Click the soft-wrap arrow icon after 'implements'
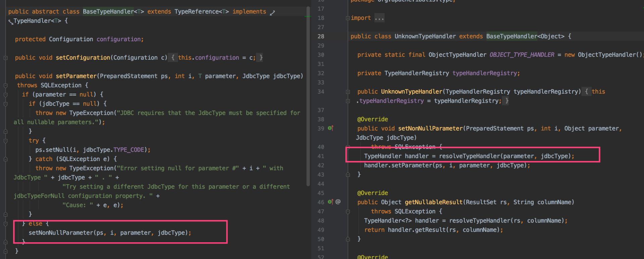The image size is (644, 259). [x=272, y=13]
